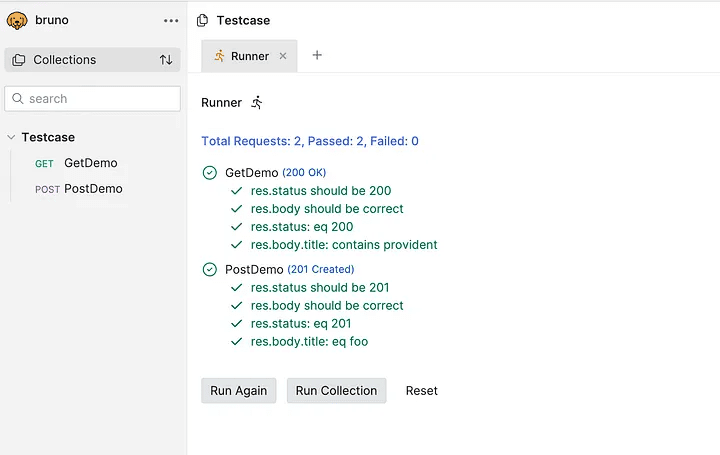The height and width of the screenshot is (455, 720).
Task: Click the PostDemo passed circle check icon
Action: pos(210,270)
